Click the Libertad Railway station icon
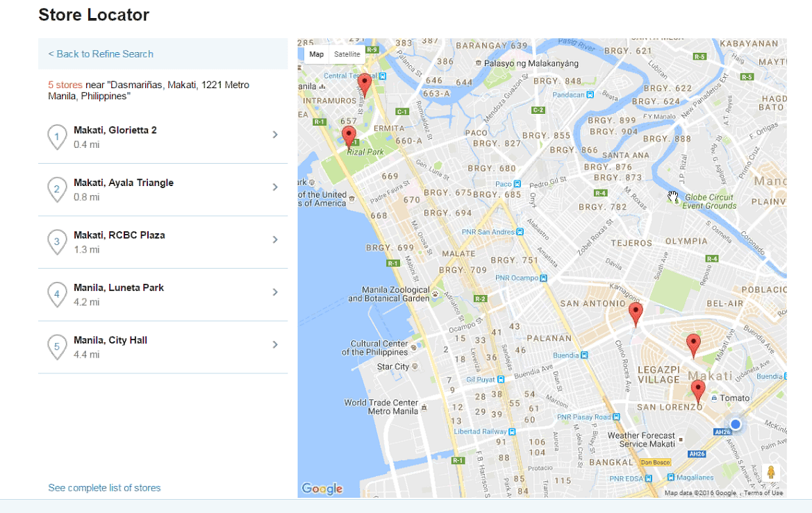This screenshot has height=513, width=812. click(x=512, y=432)
